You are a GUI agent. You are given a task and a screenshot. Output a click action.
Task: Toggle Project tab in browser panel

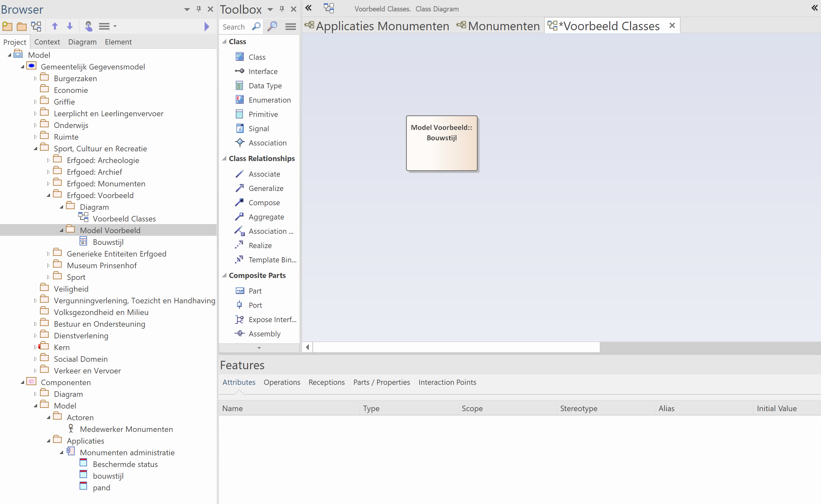coord(15,41)
